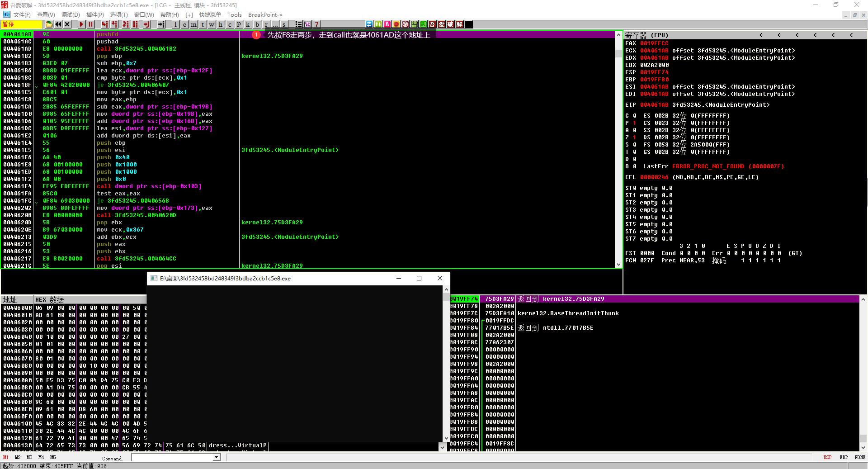Screen dimensions: 868x469
Task: Show executable modules with e button
Action: 185,24
